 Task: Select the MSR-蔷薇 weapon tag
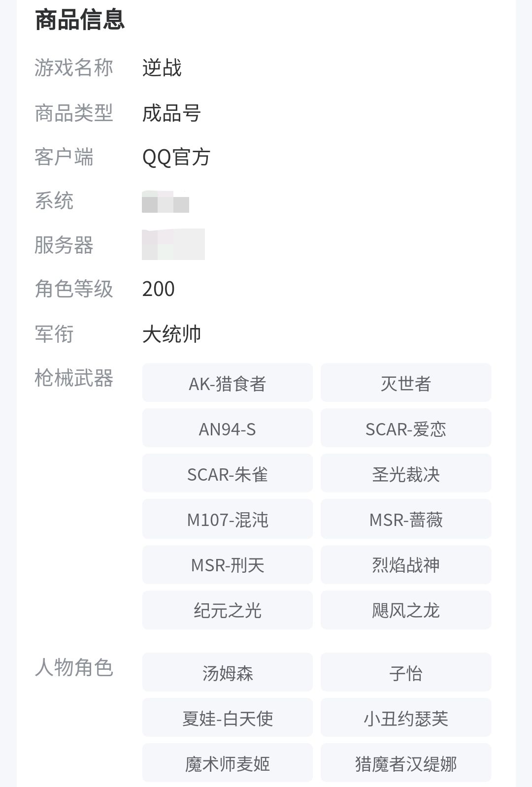(405, 519)
